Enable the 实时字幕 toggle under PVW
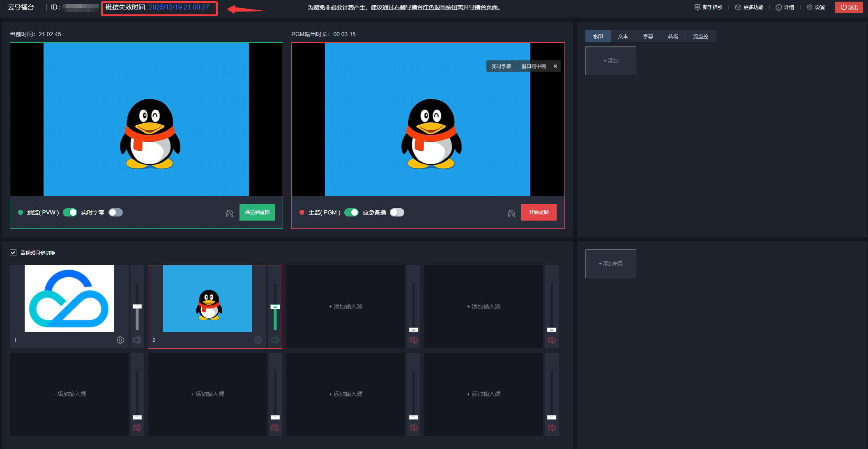This screenshot has height=449, width=868. pos(116,212)
